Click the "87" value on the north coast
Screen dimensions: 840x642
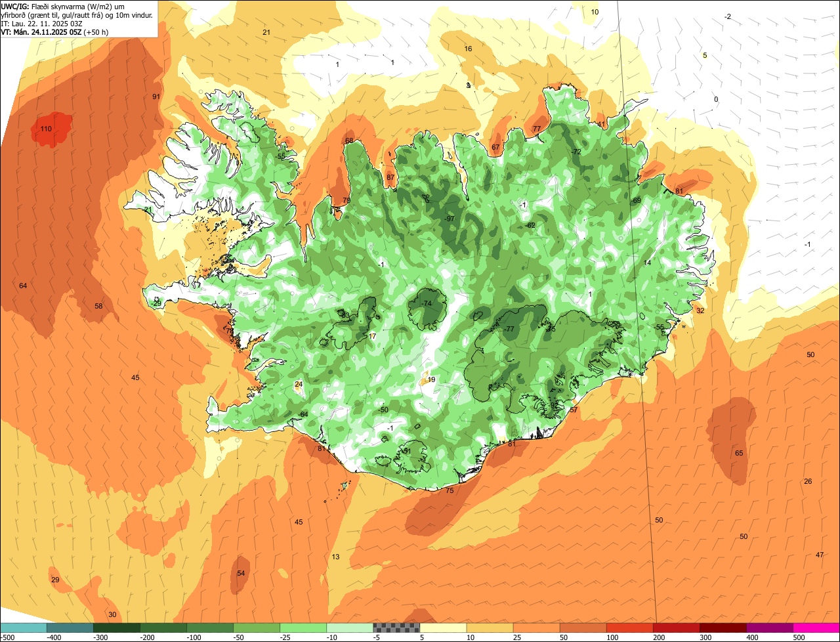tap(390, 177)
